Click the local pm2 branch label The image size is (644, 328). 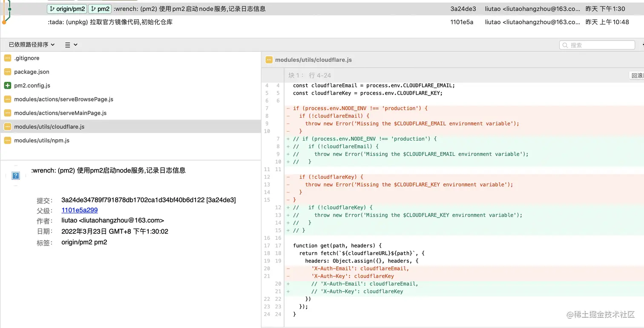coord(100,9)
